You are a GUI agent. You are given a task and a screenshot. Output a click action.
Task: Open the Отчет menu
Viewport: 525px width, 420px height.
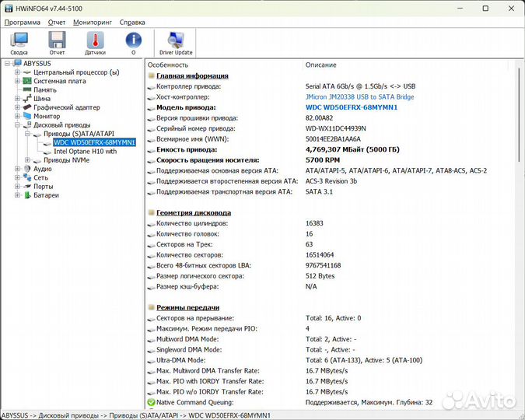[57, 22]
